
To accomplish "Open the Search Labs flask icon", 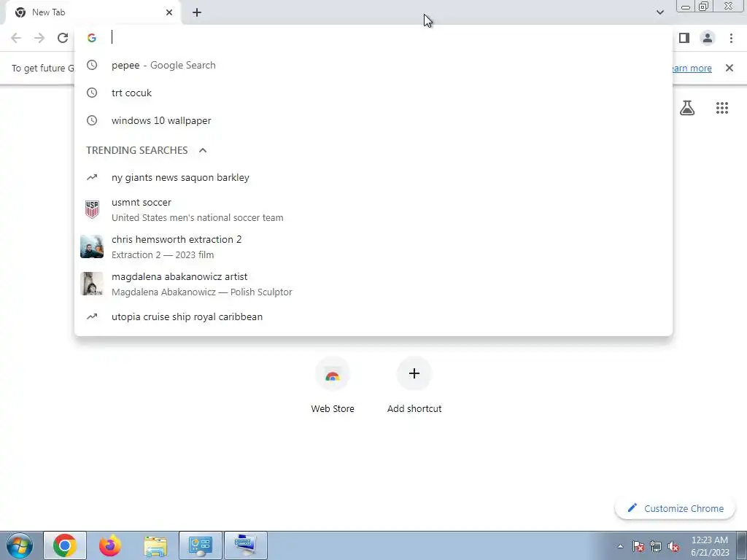I will pos(687,108).
